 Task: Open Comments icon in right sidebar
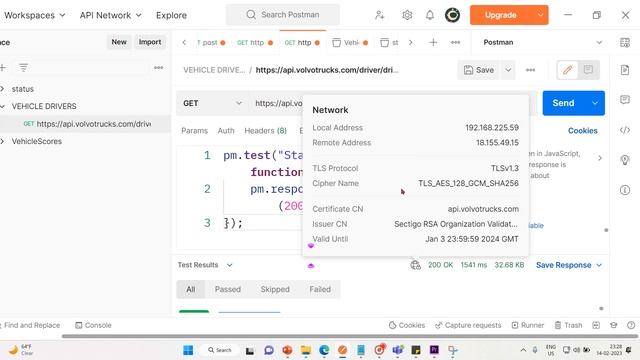(x=624, y=100)
